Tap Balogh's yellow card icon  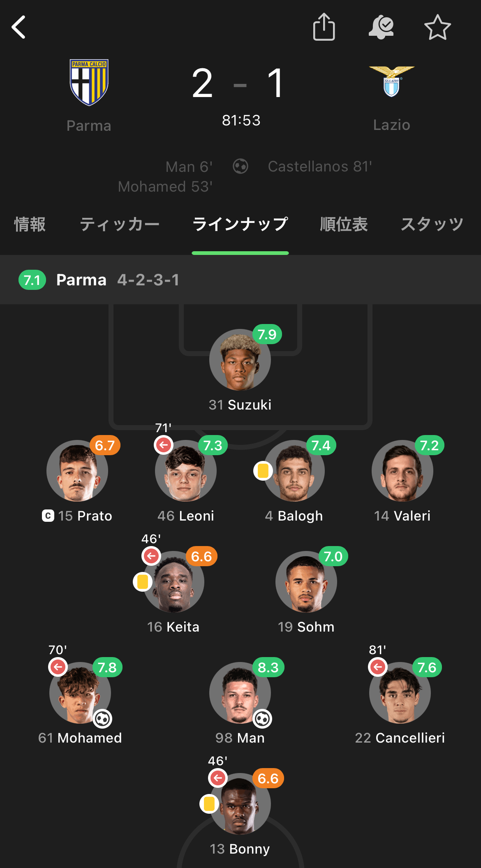click(263, 471)
